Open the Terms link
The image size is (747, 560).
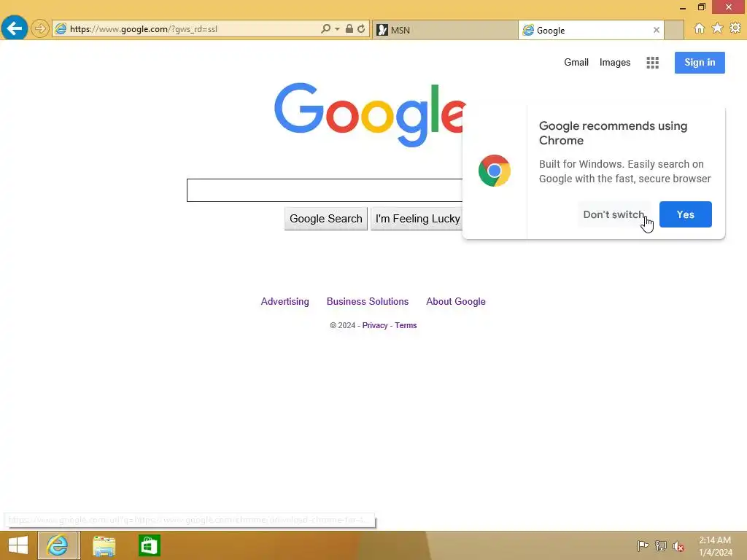pyautogui.click(x=406, y=325)
